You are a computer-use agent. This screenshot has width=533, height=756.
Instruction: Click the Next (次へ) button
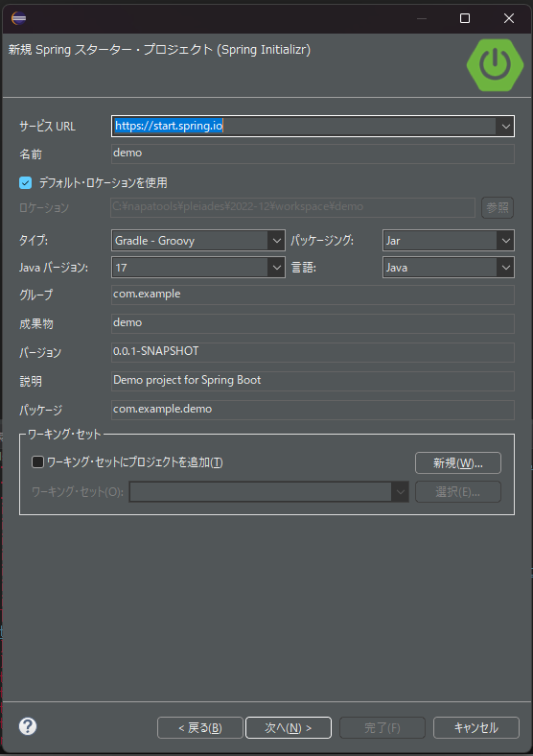click(289, 727)
